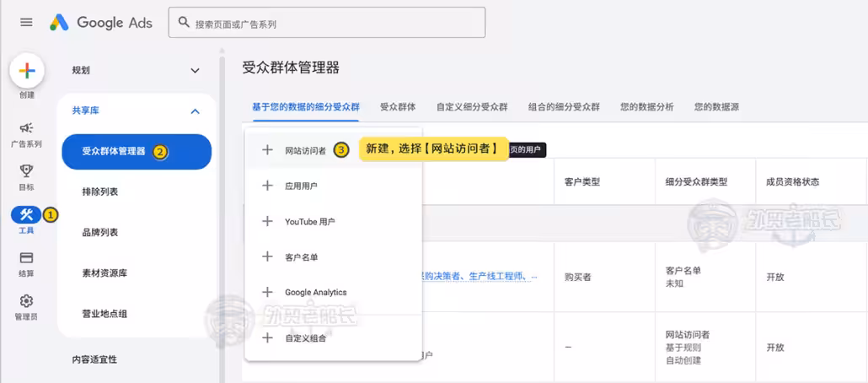Screen dimensions: 868x383
Task: Click the 成员资格状态 column header
Action: [793, 181]
